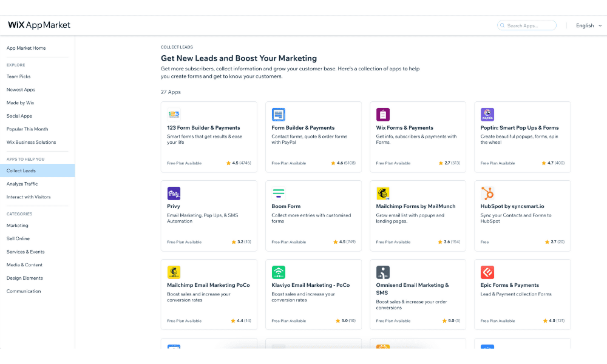Click the Epic Forms red icon
Screen dimensions: 607x364
(487, 272)
